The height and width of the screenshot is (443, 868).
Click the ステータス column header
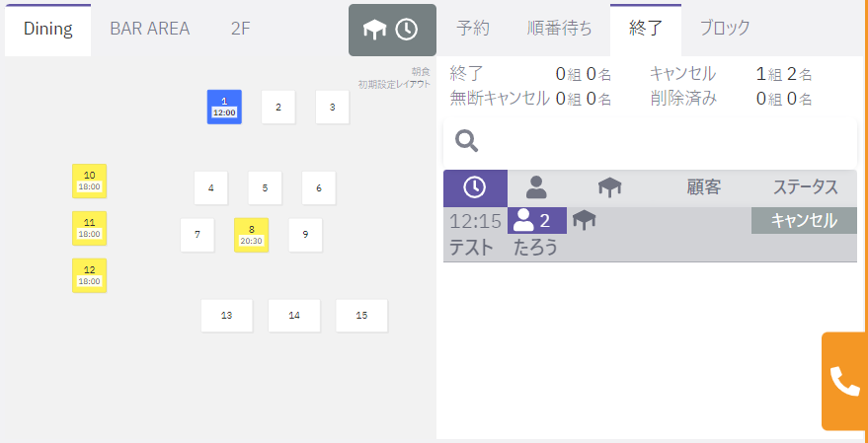coord(805,187)
